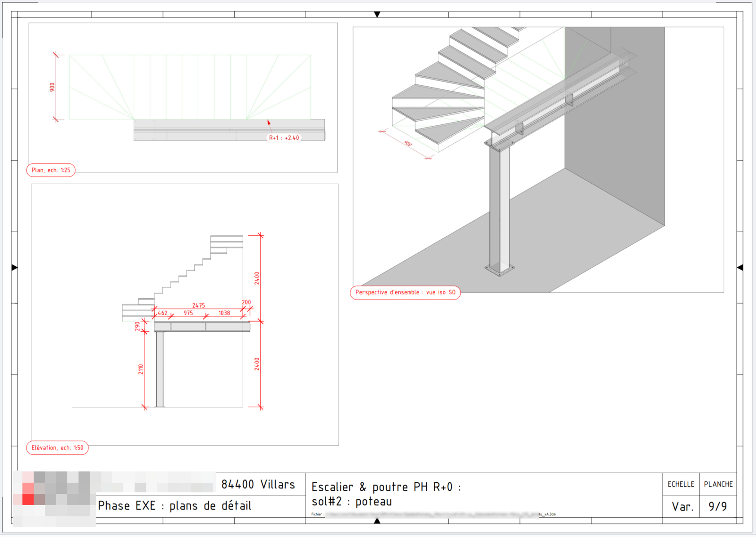Click the blurred company logo in title block
The width and height of the screenshot is (756, 537).
coord(54,498)
